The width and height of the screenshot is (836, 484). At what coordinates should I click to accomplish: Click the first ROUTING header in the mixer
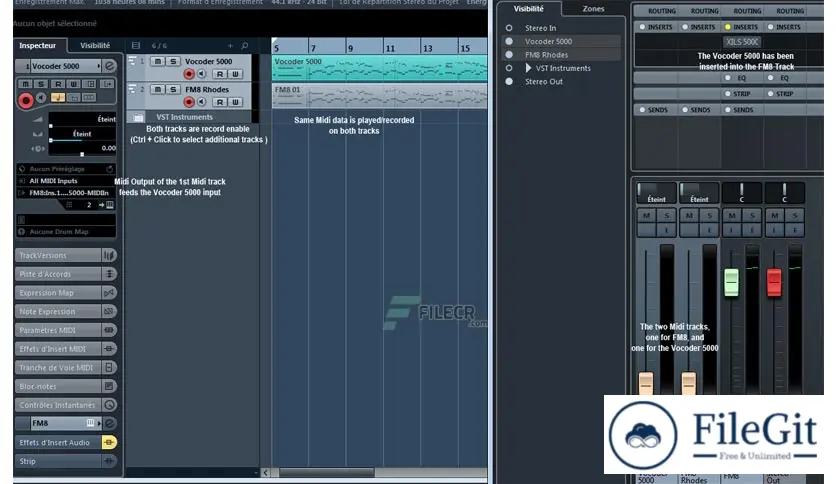pyautogui.click(x=662, y=11)
